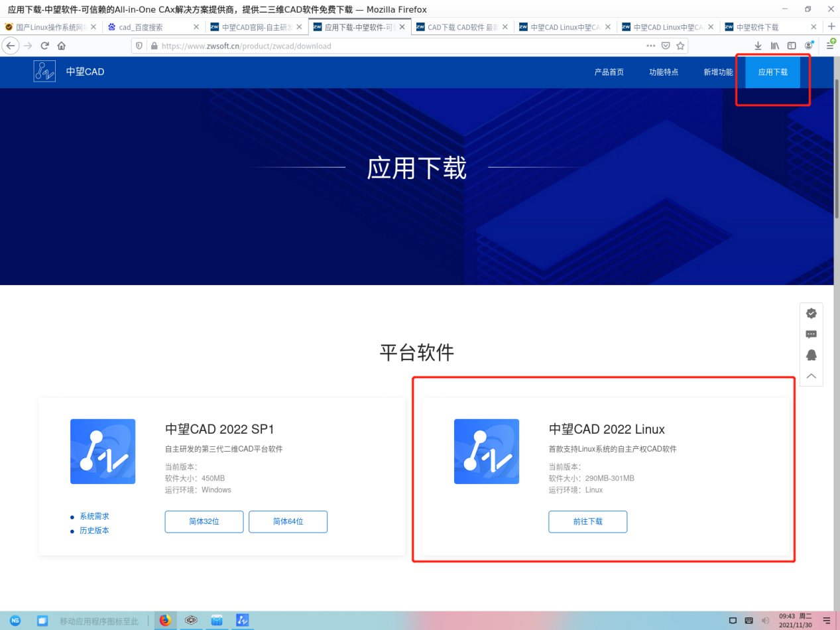840x630 pixels.
Task: Open the Firefox library icon
Action: [774, 46]
